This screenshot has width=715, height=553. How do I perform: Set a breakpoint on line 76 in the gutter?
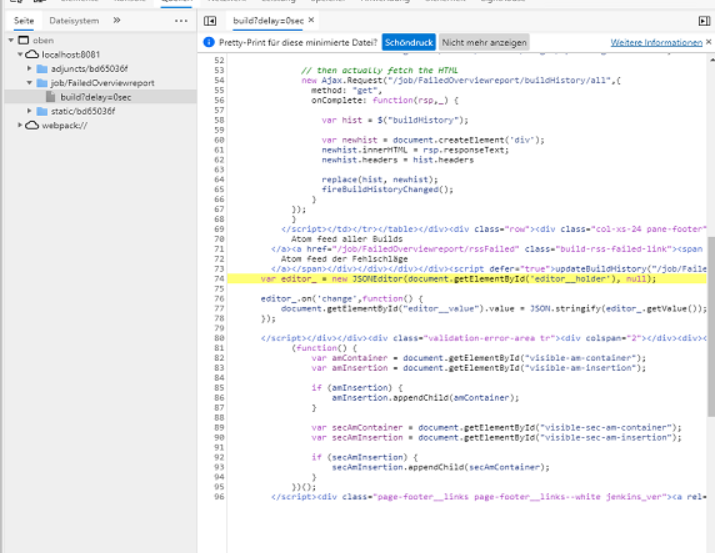pyautogui.click(x=219, y=299)
